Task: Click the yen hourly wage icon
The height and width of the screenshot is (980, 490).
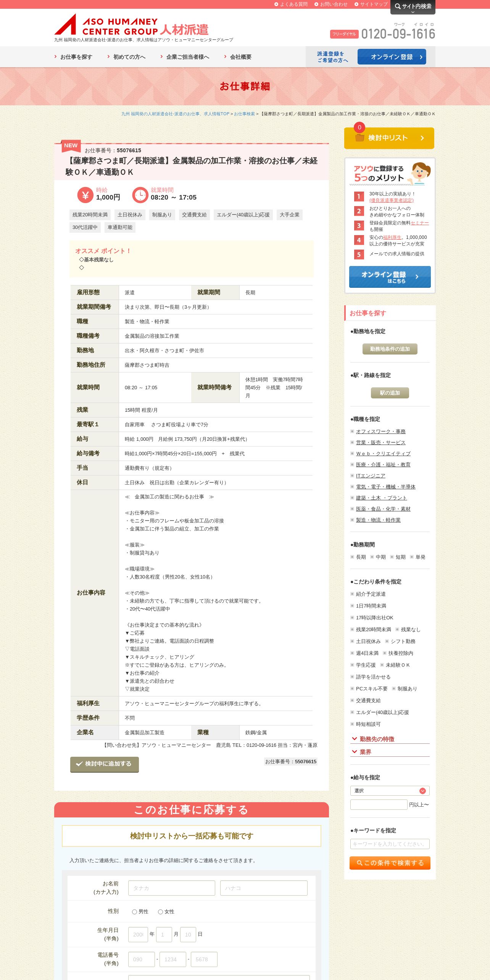Action: point(85,195)
